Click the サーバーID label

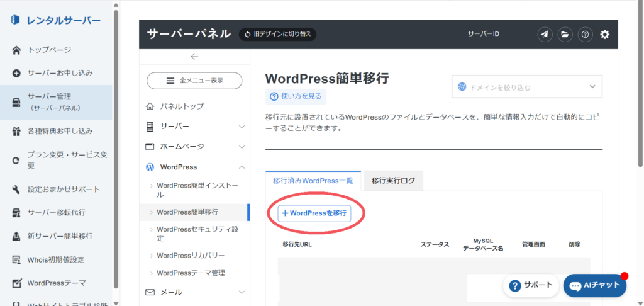pos(484,34)
